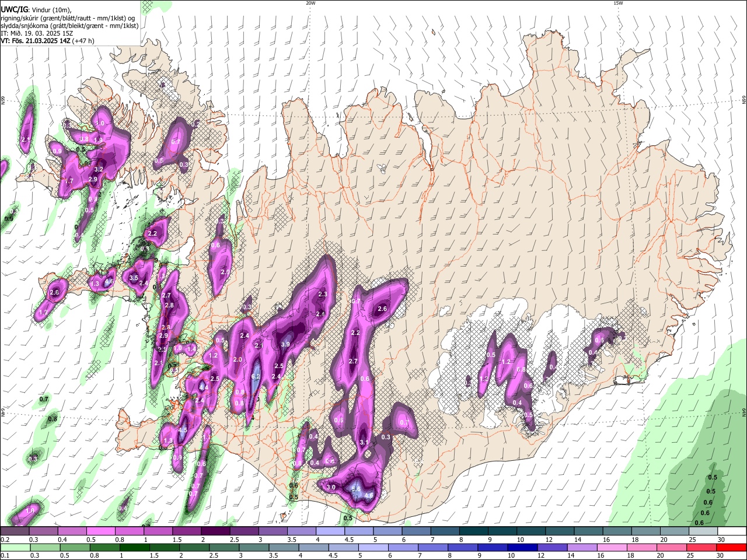
Task: Click the '3.9' precipitation value on the map
Action: [x=285, y=345]
